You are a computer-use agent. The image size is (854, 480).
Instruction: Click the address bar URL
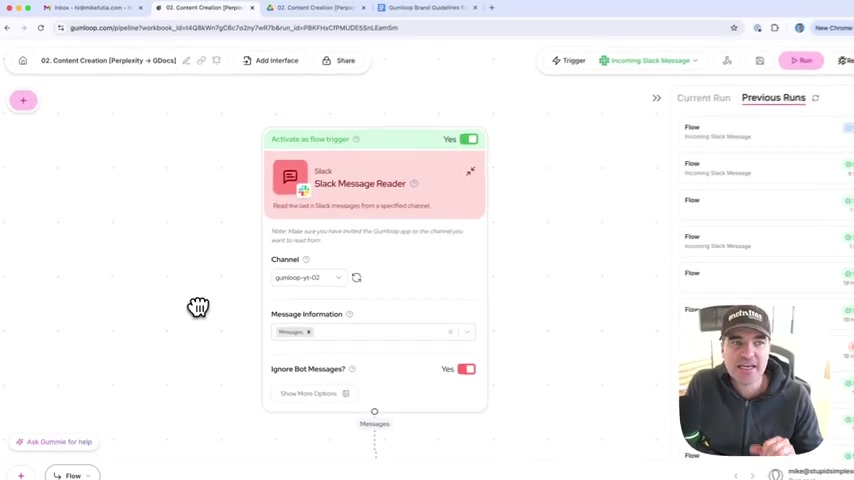point(234,28)
